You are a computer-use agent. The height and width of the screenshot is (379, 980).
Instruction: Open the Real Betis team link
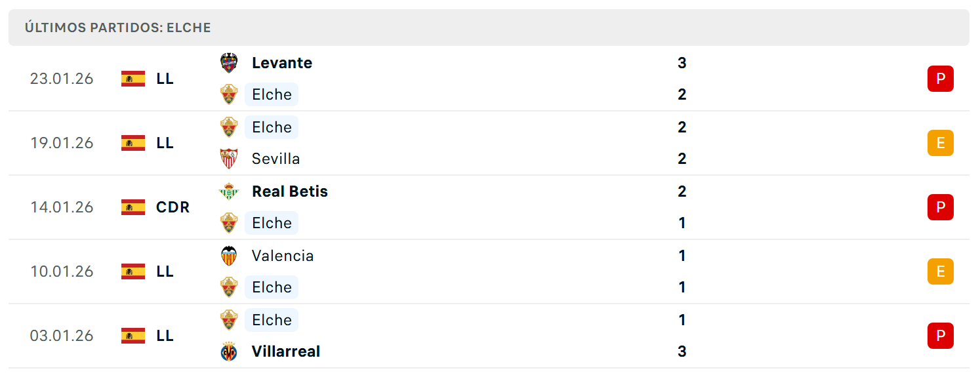(290, 191)
